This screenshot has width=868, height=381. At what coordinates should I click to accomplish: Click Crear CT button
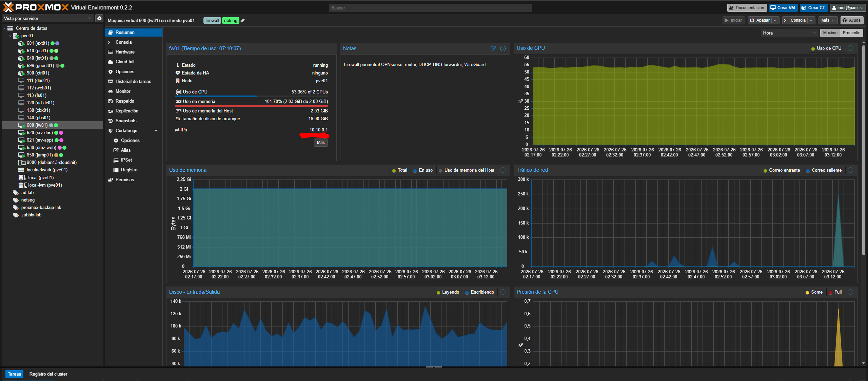813,7
